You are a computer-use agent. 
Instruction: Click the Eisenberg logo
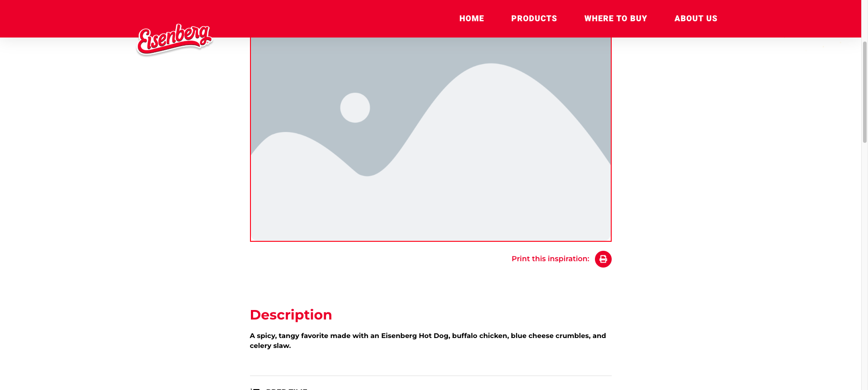pyautogui.click(x=175, y=39)
